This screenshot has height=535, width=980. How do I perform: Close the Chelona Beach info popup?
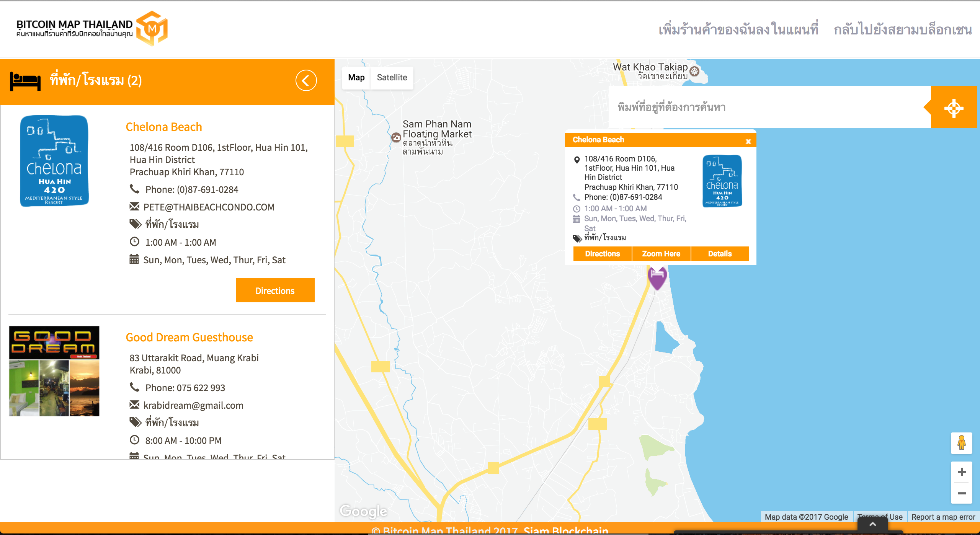[748, 141]
